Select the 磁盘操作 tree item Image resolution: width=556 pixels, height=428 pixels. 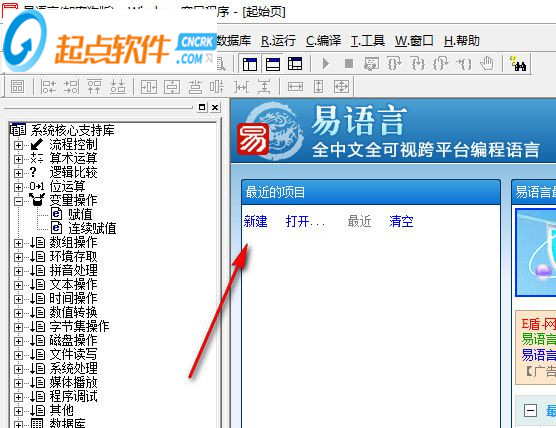point(73,341)
